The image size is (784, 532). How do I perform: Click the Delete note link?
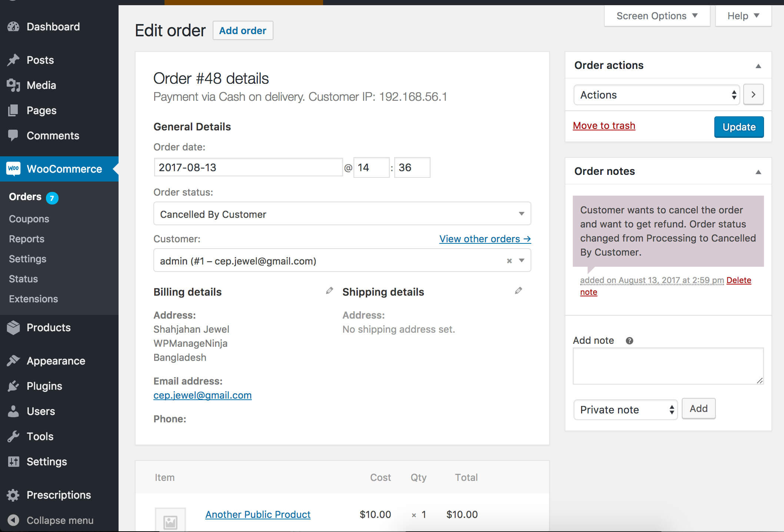[x=738, y=280]
